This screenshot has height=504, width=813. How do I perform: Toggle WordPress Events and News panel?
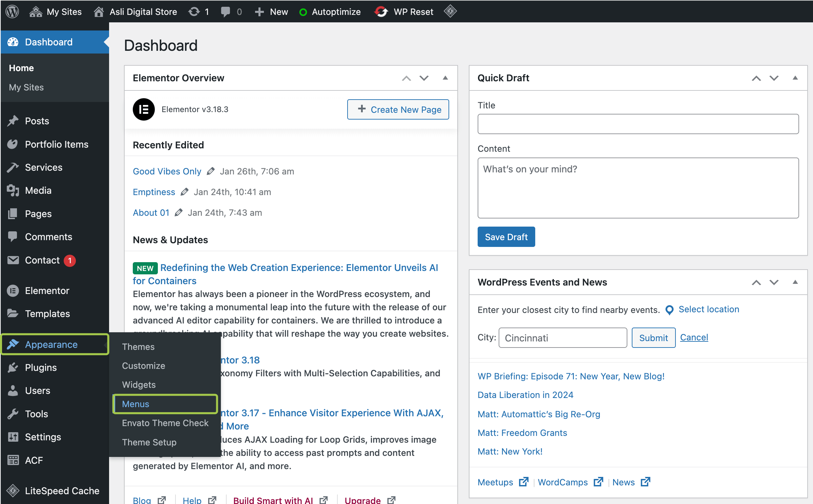tap(795, 282)
